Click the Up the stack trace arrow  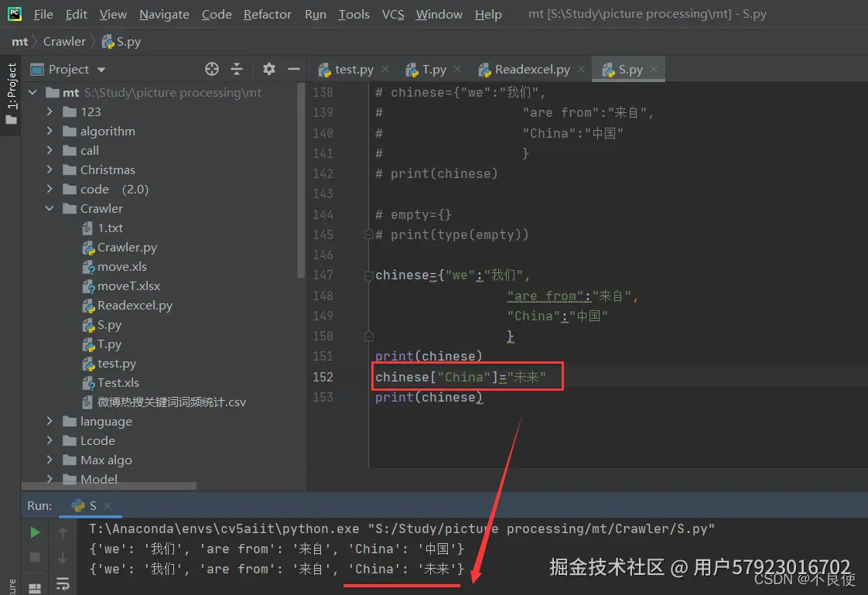(63, 532)
